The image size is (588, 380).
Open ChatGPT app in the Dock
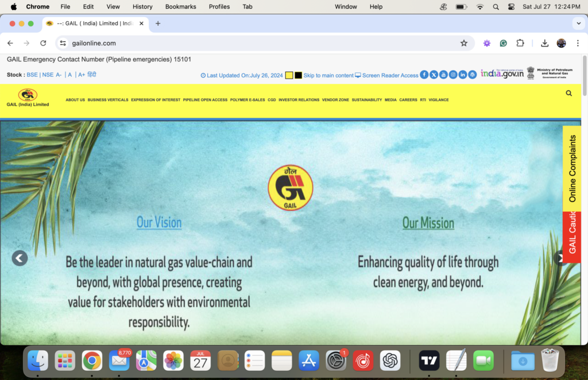pos(390,361)
